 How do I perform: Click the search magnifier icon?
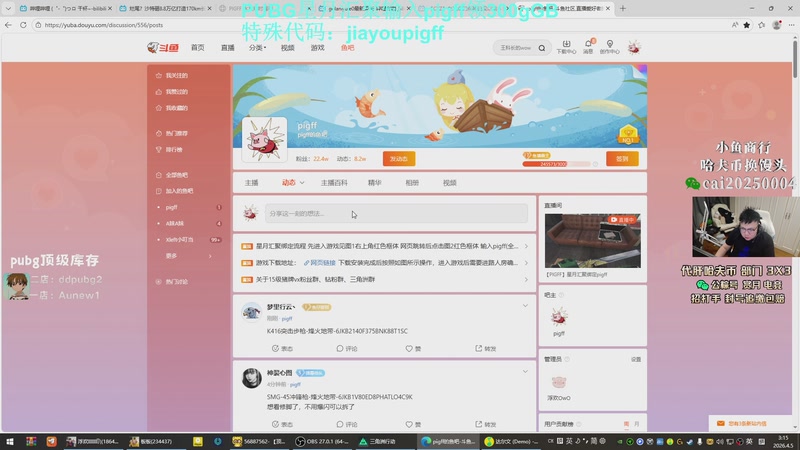point(542,48)
